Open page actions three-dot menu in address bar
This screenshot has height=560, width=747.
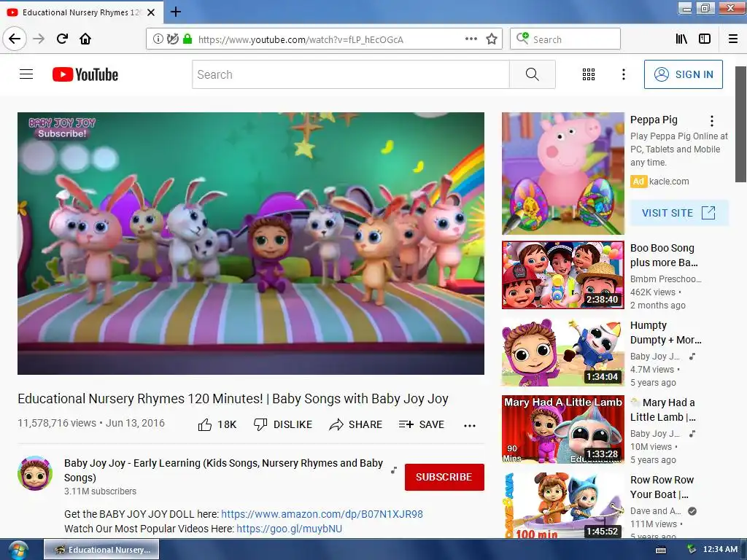471,39
